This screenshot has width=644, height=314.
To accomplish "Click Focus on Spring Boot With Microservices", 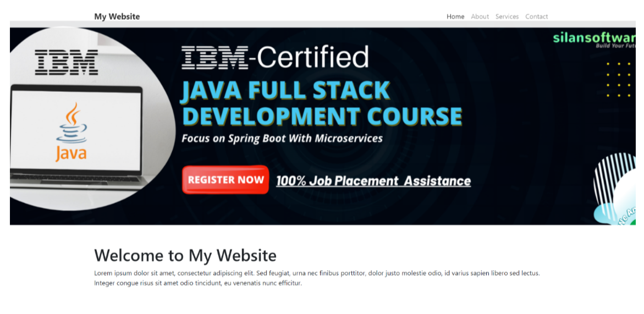I will point(282,139).
